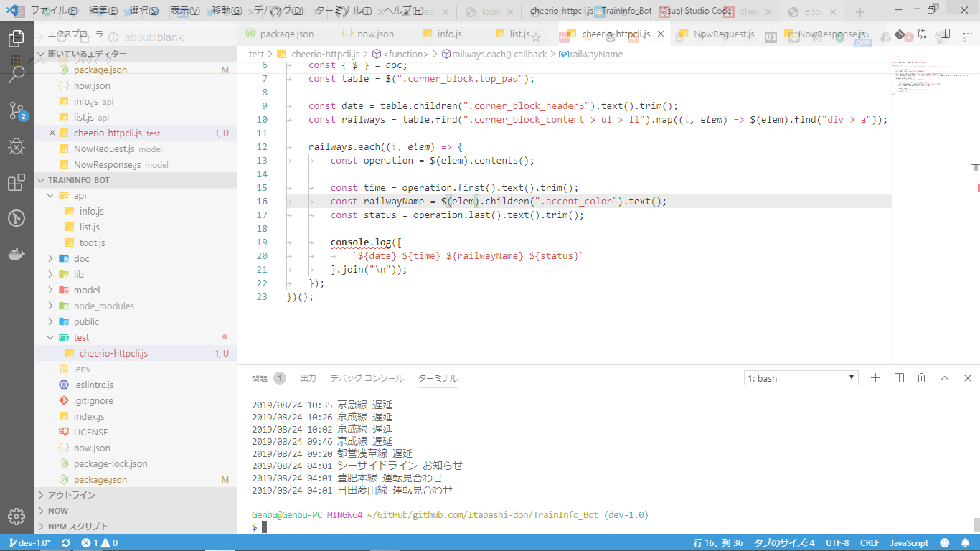
Task: Open the Search view in activity bar
Action: click(17, 75)
